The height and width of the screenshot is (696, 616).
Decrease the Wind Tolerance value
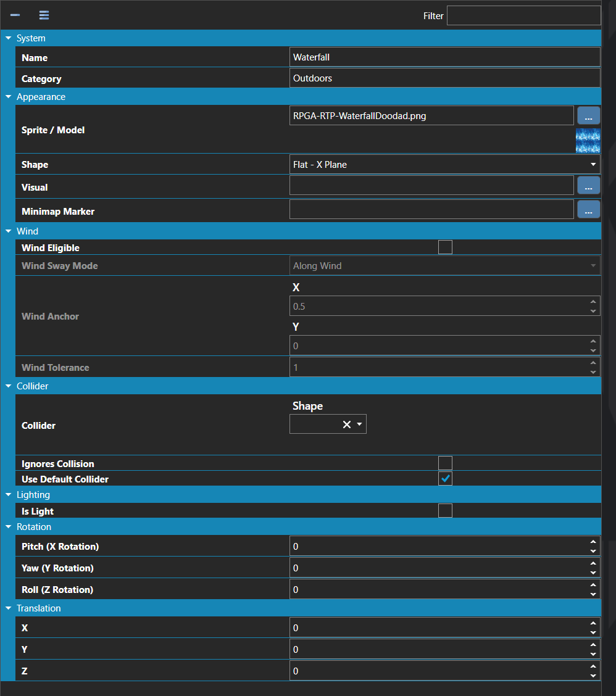tap(593, 372)
